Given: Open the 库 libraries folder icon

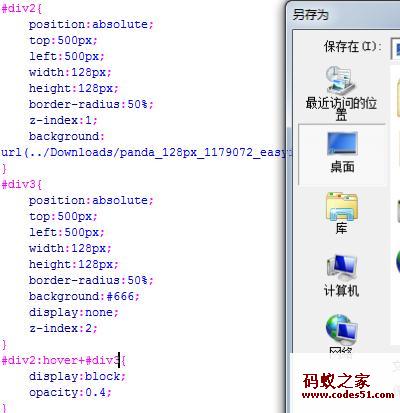Looking at the screenshot, I should (341, 206).
